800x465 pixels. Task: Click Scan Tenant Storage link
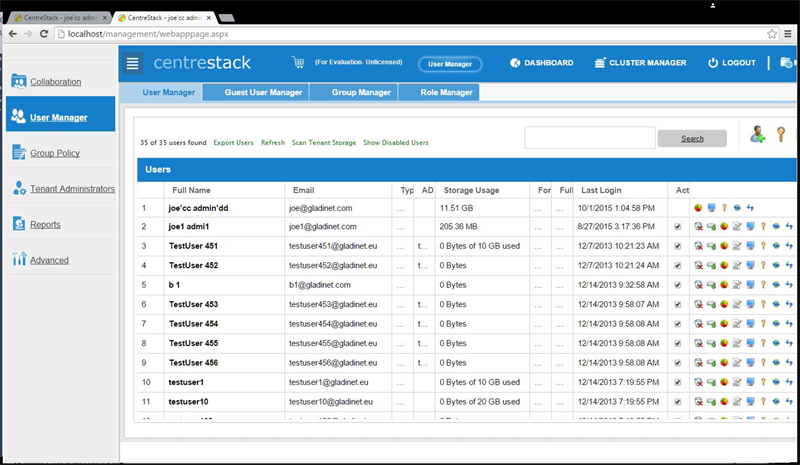point(324,143)
